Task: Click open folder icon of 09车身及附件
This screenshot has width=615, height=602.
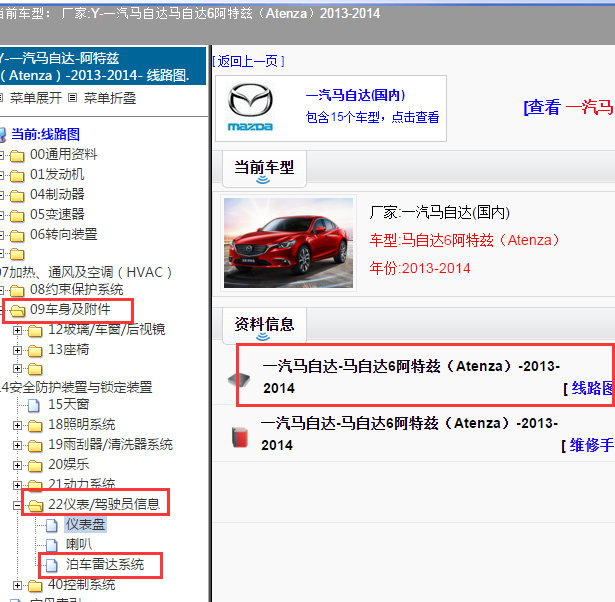Action: [18, 311]
